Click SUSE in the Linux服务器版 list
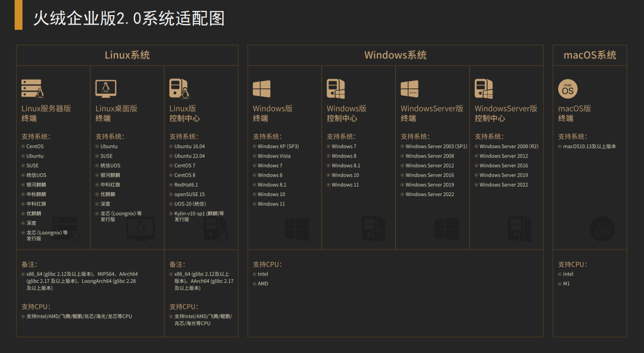The width and height of the screenshot is (644, 353). tap(32, 166)
